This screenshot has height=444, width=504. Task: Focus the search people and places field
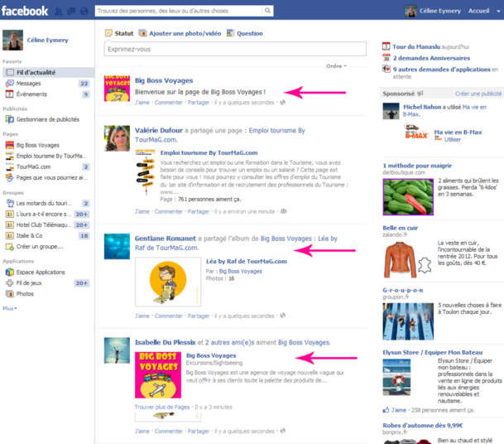click(179, 11)
